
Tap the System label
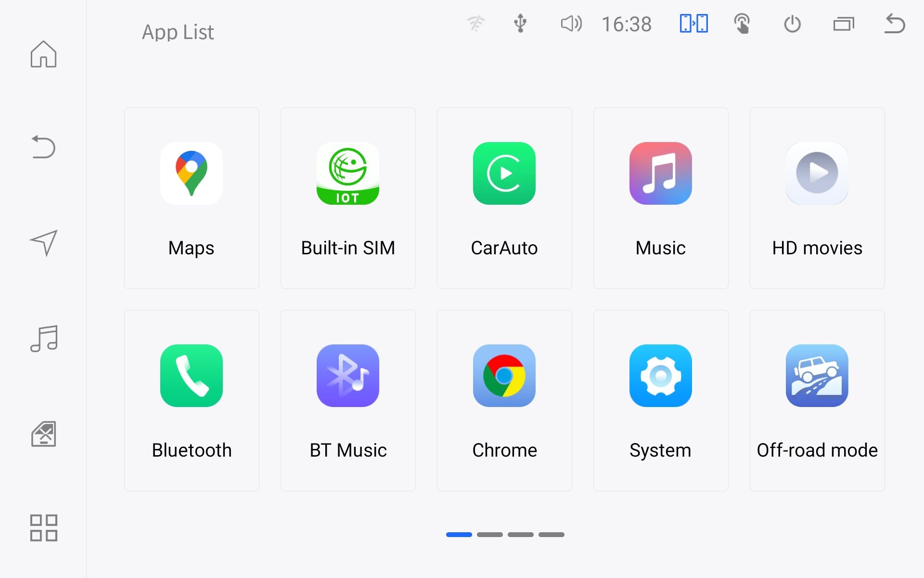pos(661,451)
